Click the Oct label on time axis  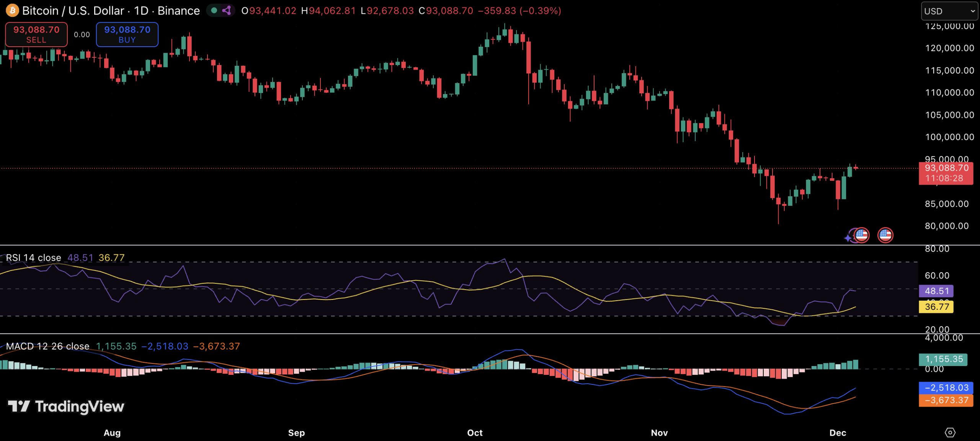(x=475, y=433)
